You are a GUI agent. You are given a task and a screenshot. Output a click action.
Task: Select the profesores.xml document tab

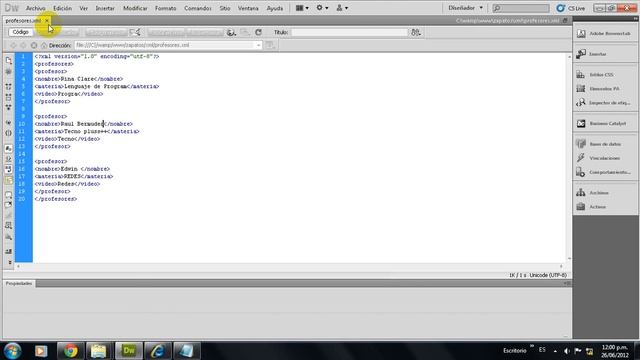coord(23,20)
